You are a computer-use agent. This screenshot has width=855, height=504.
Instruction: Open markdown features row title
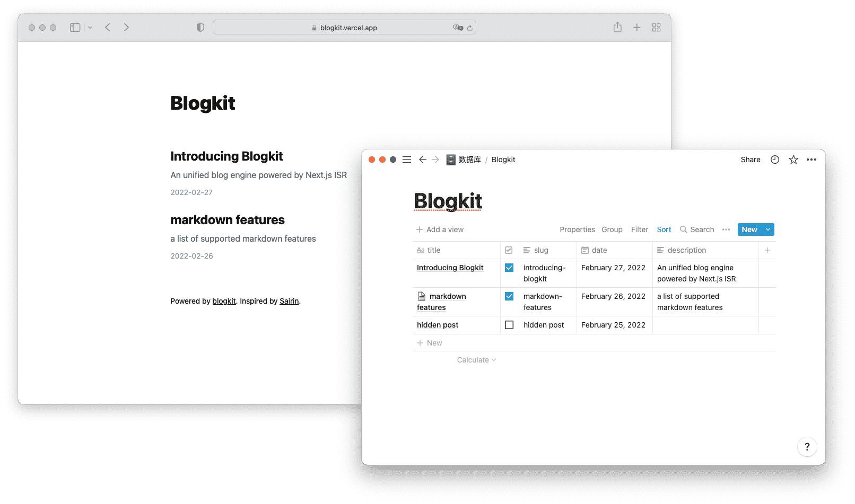pos(441,302)
